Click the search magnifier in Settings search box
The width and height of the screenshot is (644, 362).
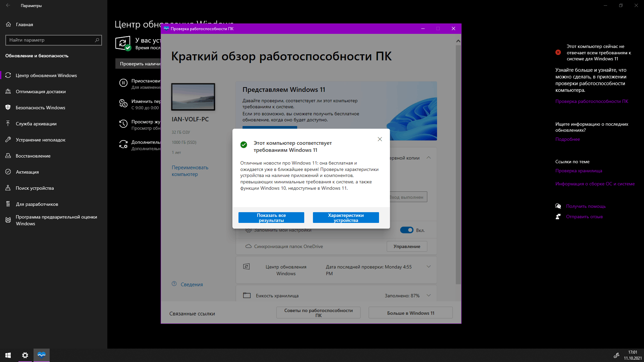pyautogui.click(x=97, y=40)
